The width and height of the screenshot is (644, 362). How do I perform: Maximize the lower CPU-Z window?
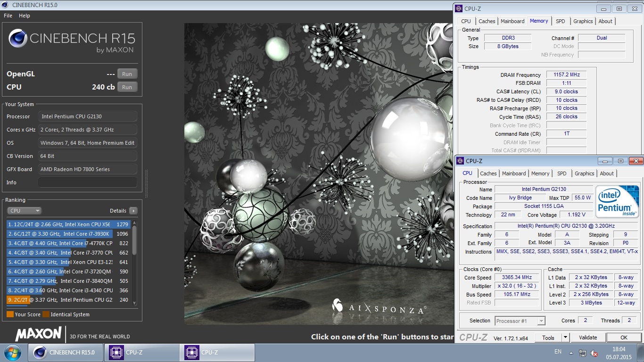click(620, 161)
